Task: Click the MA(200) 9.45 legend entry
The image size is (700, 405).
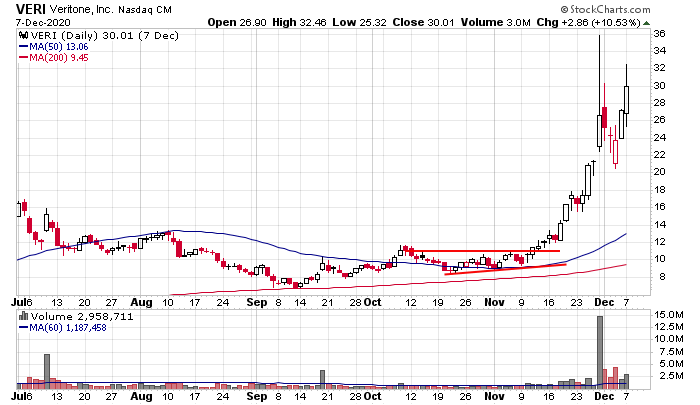Action: [x=54, y=58]
